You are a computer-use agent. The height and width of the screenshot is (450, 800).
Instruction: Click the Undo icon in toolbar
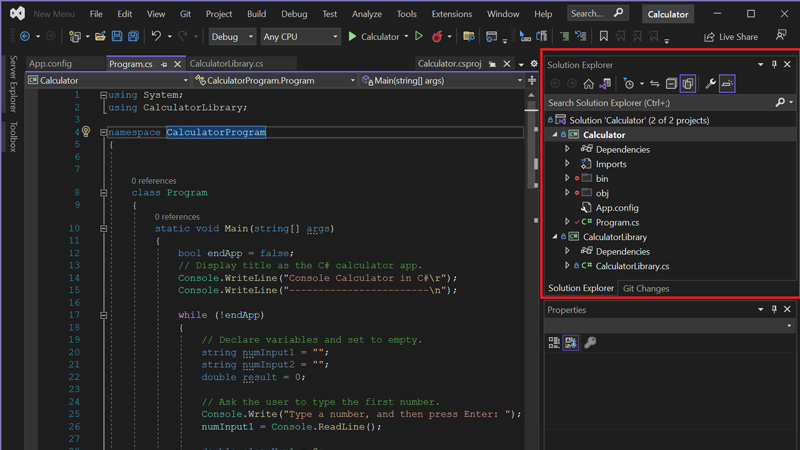click(x=156, y=37)
